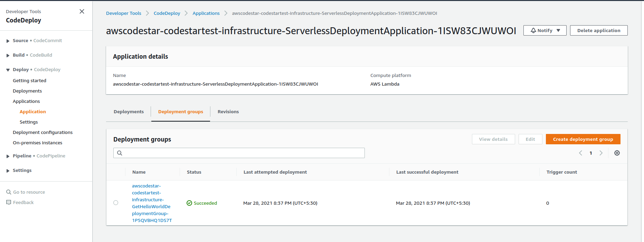This screenshot has height=242, width=644.
Task: Click the Feedback speech bubble icon
Action: [9, 202]
